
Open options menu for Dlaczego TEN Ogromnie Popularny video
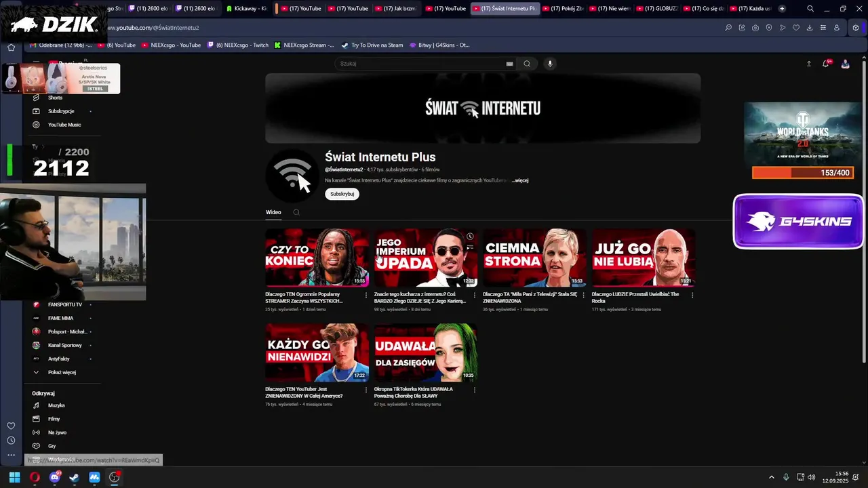(x=366, y=295)
